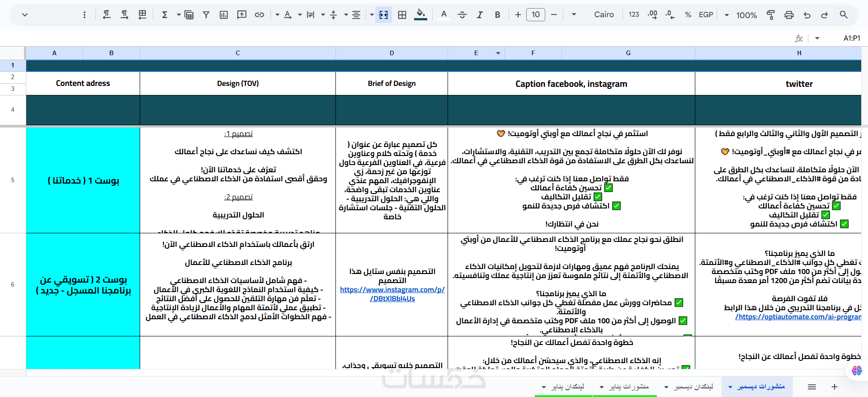Select the Content adress cell
This screenshot has width=868, height=397.
coord(83,83)
